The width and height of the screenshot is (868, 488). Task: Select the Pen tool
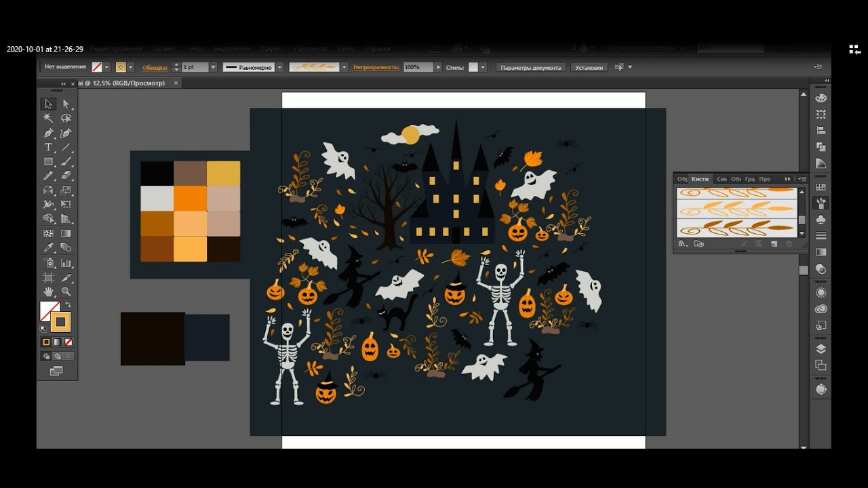[48, 133]
